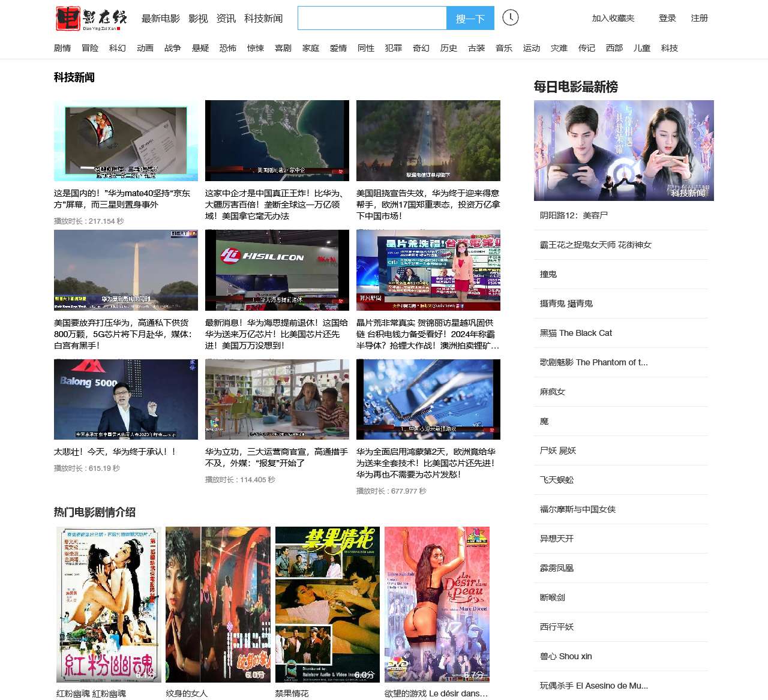Screen dimensions: 768x700
Task: Select the 冒险 genre
Action: coord(90,48)
